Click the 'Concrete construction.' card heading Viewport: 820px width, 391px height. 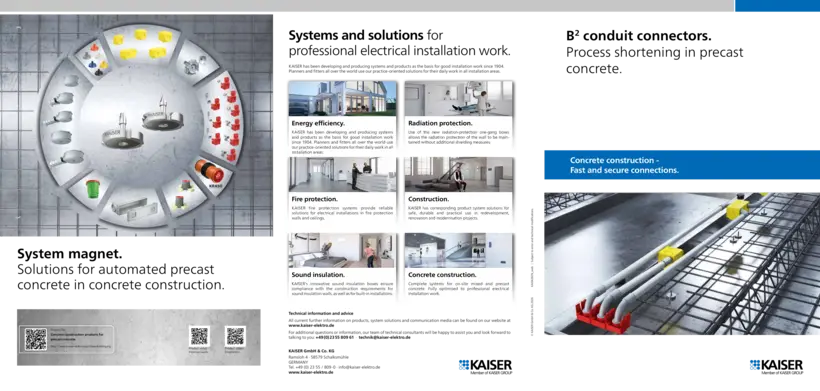pos(442,274)
